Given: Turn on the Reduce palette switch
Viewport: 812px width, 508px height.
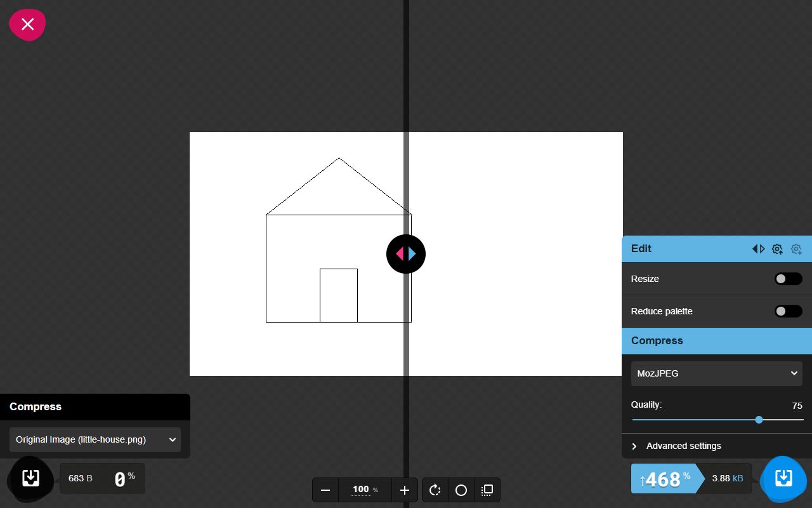Looking at the screenshot, I should [x=789, y=311].
